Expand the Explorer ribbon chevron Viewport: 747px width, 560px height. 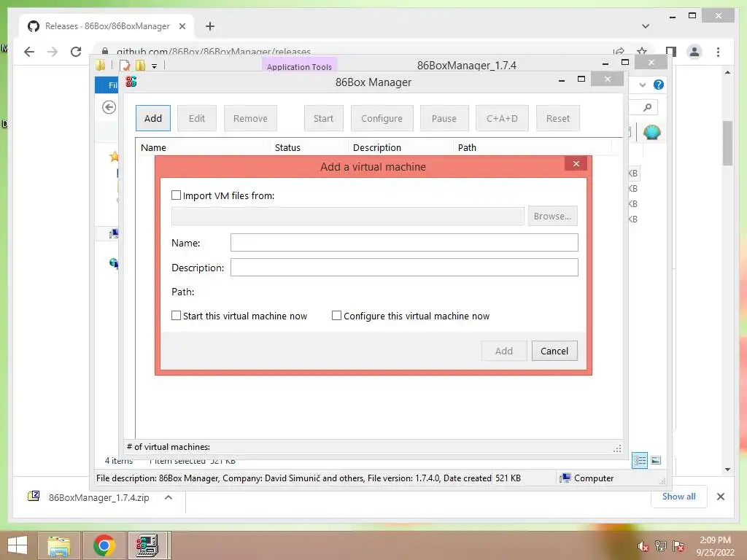click(x=643, y=85)
